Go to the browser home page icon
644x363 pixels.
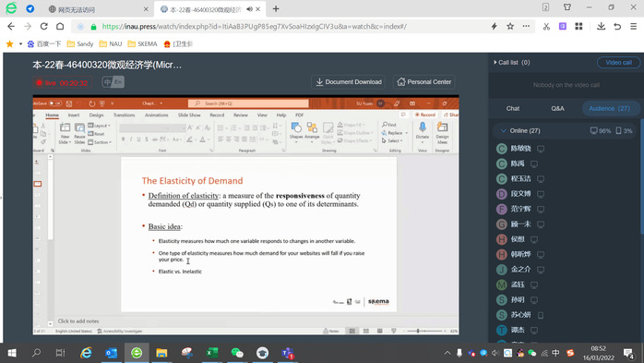point(60,26)
